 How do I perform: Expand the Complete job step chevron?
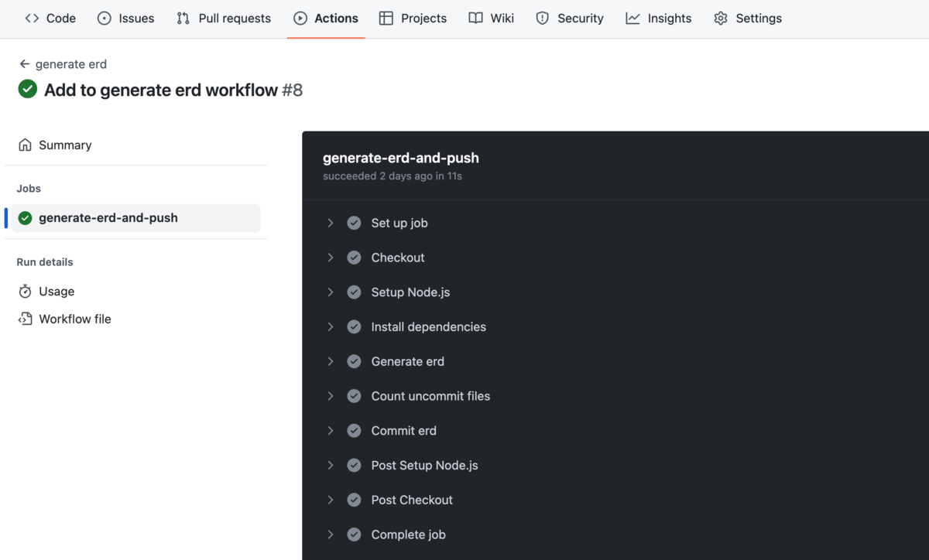point(331,534)
